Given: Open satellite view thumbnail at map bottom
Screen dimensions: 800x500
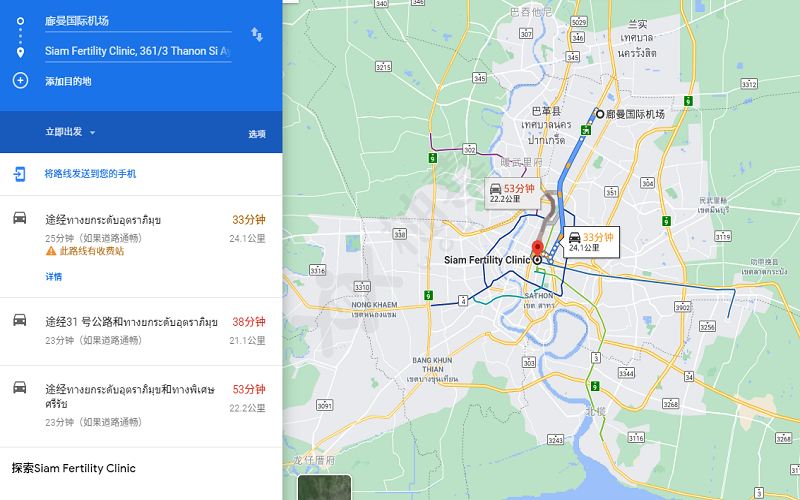Looking at the screenshot, I should pyautogui.click(x=324, y=487).
